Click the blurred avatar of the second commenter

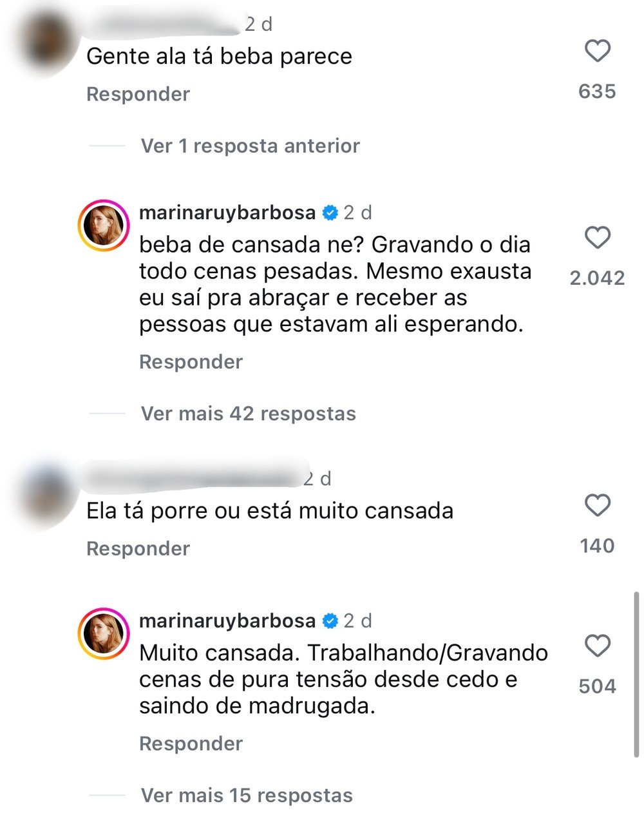[x=42, y=493]
